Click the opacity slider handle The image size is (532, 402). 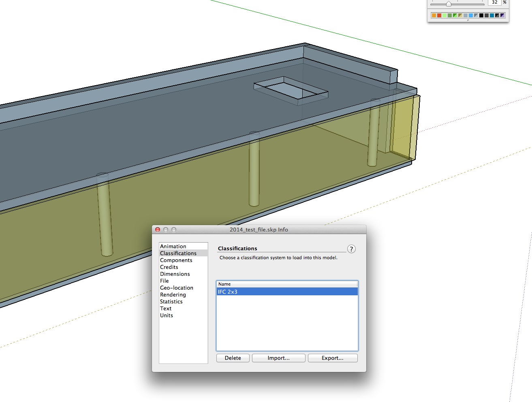click(x=449, y=4)
